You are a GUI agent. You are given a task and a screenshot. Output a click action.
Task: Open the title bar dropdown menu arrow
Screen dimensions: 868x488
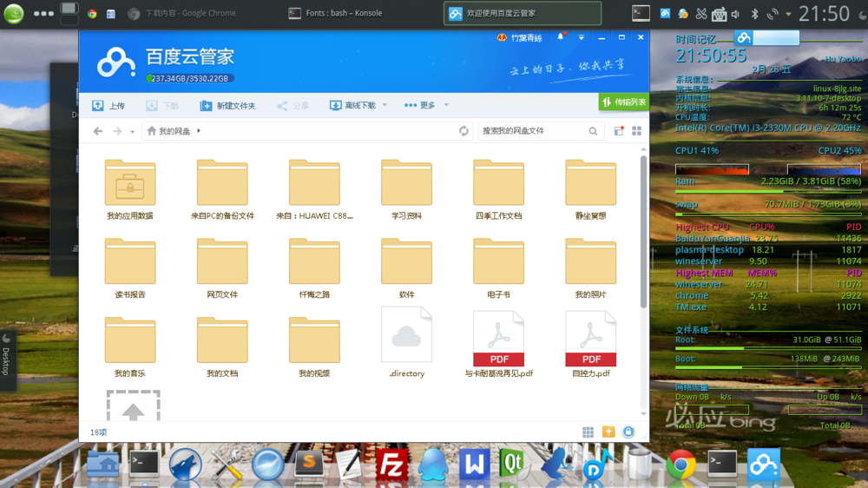(582, 37)
